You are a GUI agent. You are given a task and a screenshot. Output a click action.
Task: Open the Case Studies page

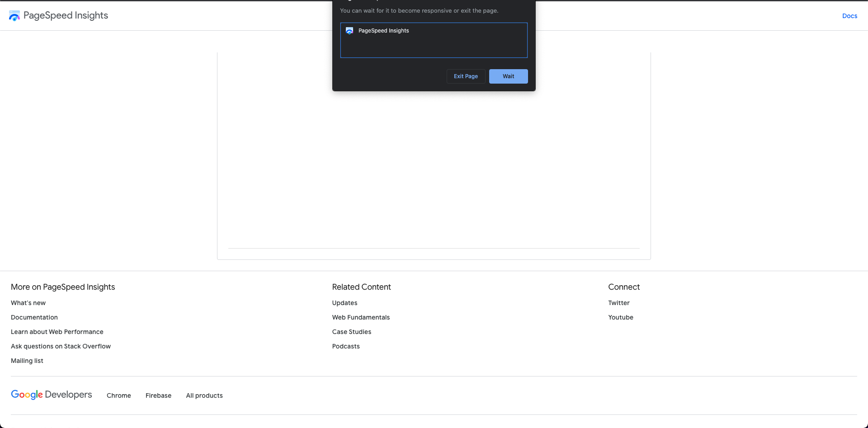point(351,332)
